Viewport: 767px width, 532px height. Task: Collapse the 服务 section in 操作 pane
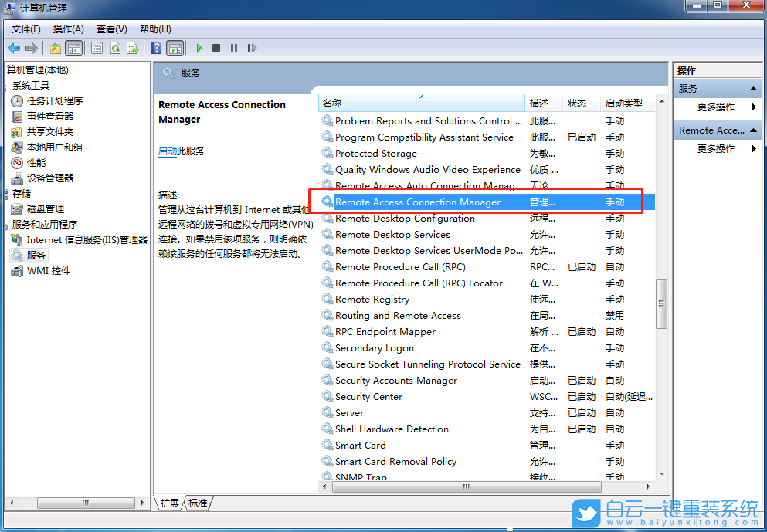(753, 88)
